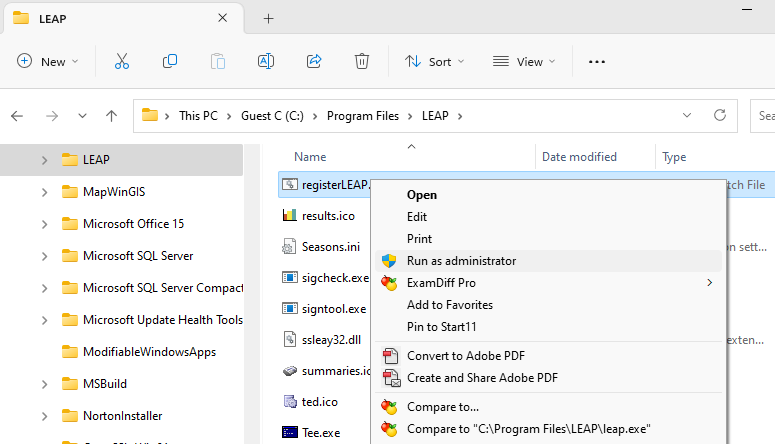The image size is (775, 444).
Task: Open a new tab with plus button
Action: [268, 19]
